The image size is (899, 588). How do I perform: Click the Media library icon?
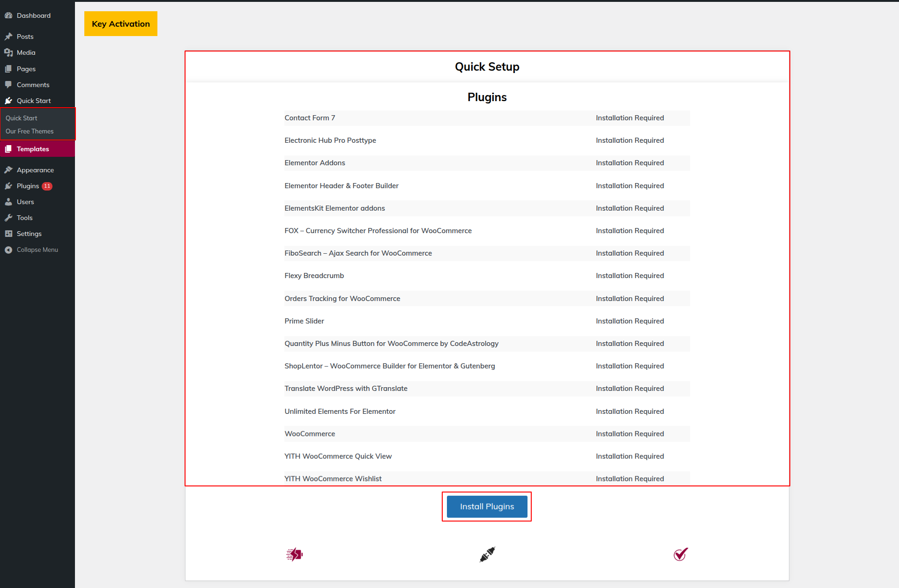pyautogui.click(x=8, y=52)
